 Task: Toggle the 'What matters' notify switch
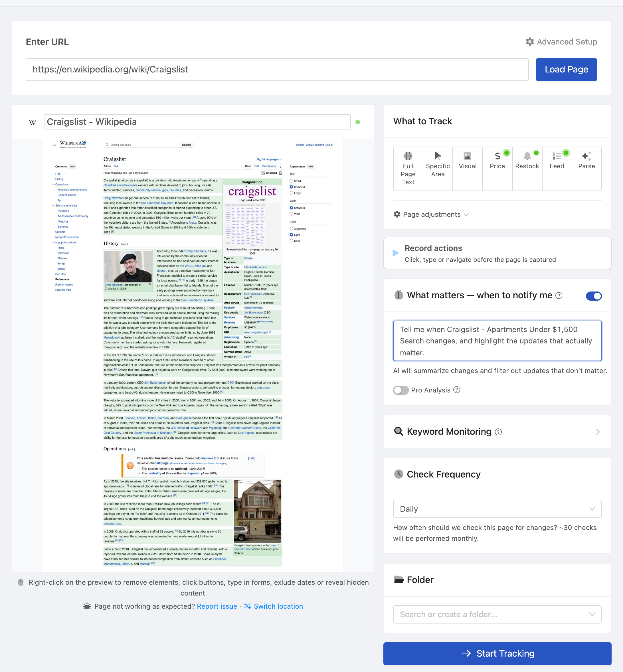coord(593,296)
